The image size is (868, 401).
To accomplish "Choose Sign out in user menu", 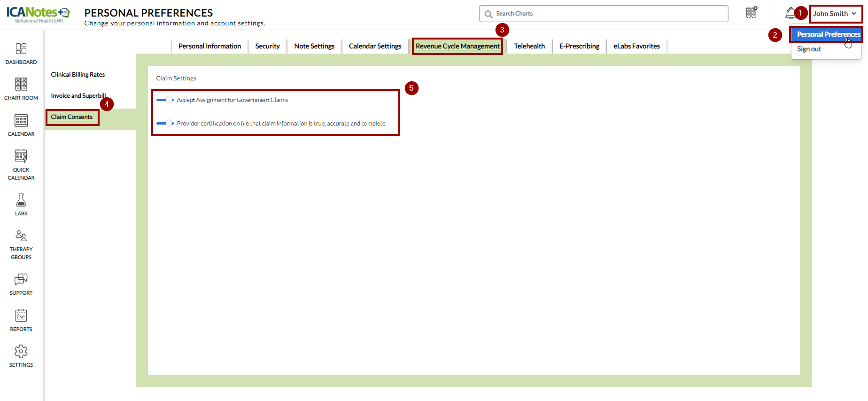I will pyautogui.click(x=809, y=49).
